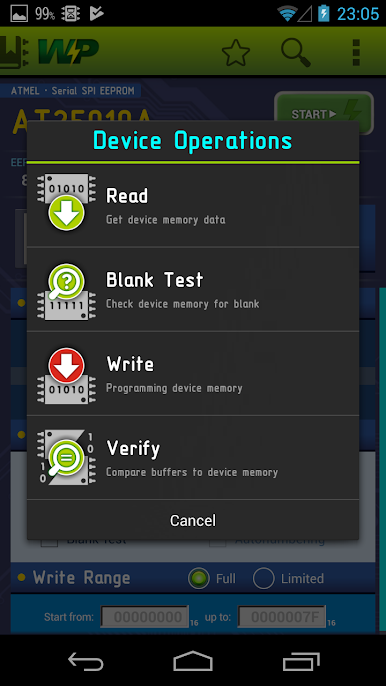Open the three-dot overflow menu

pyautogui.click(x=356, y=52)
